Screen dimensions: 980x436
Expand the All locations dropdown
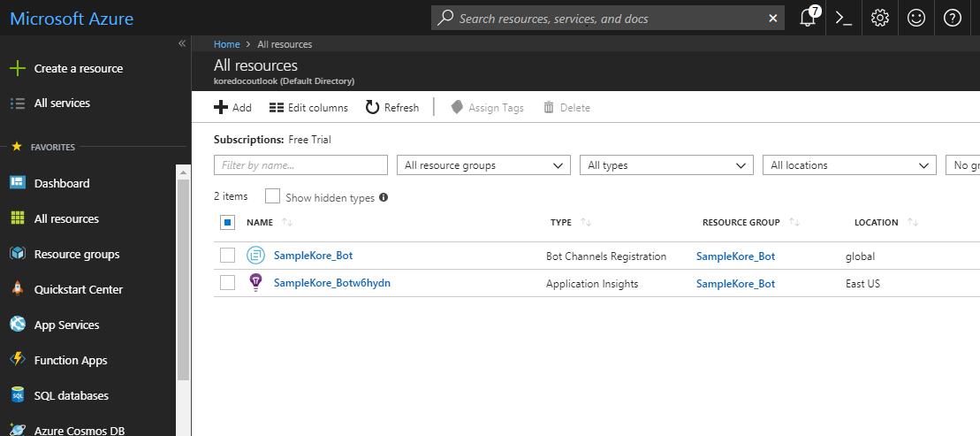(848, 165)
